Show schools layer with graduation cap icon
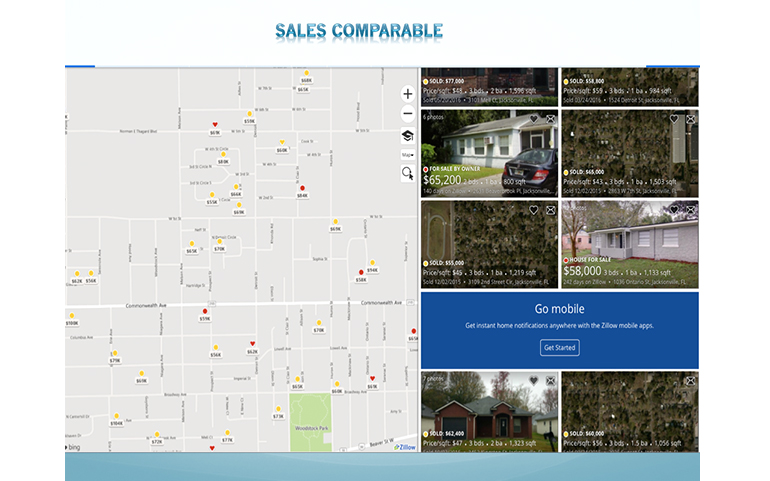 point(407,135)
